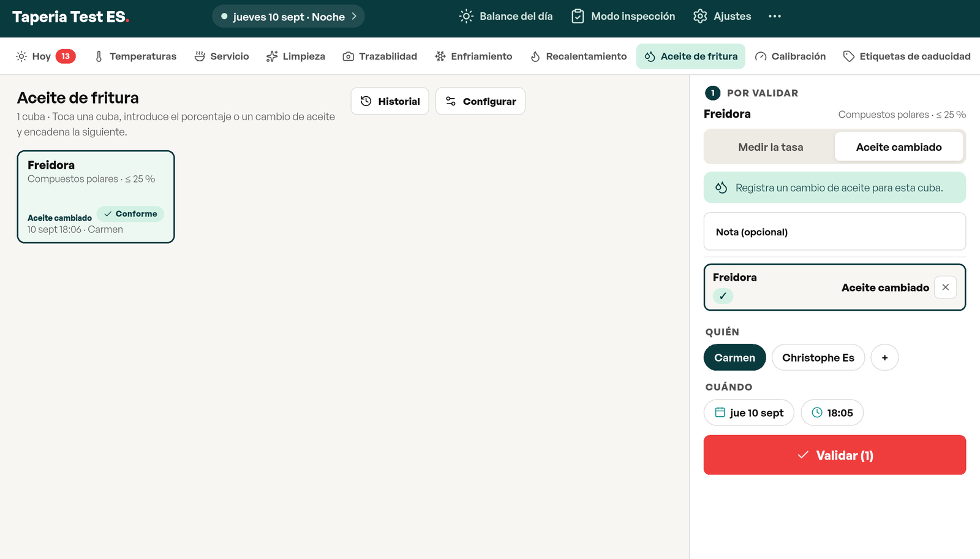Choose Christophe Es as responsible person
The image size is (980, 559).
pos(818,357)
